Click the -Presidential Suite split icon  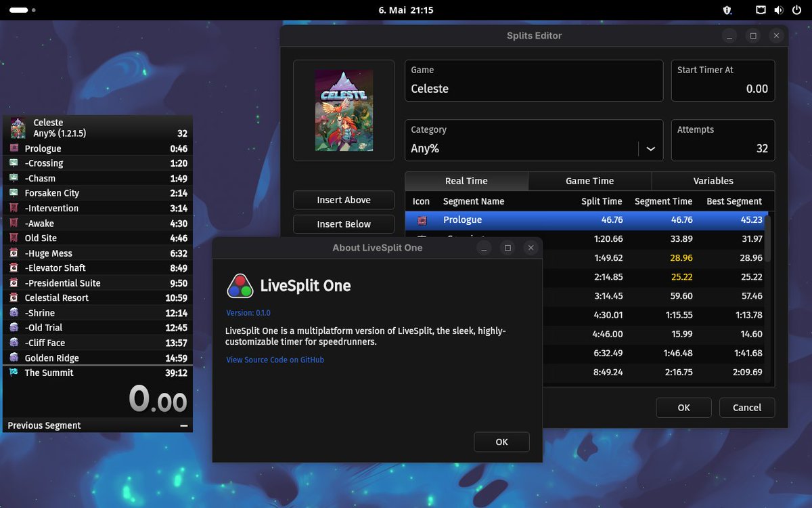[x=14, y=282]
